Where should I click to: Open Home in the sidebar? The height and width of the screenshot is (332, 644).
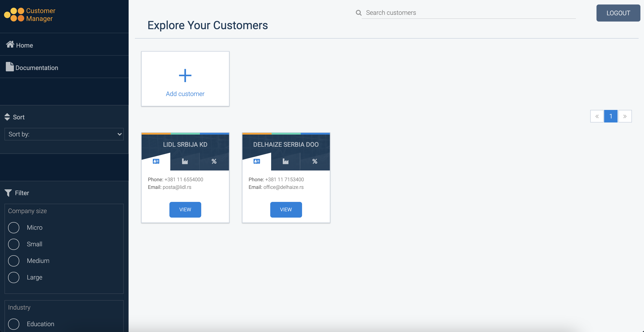24,45
